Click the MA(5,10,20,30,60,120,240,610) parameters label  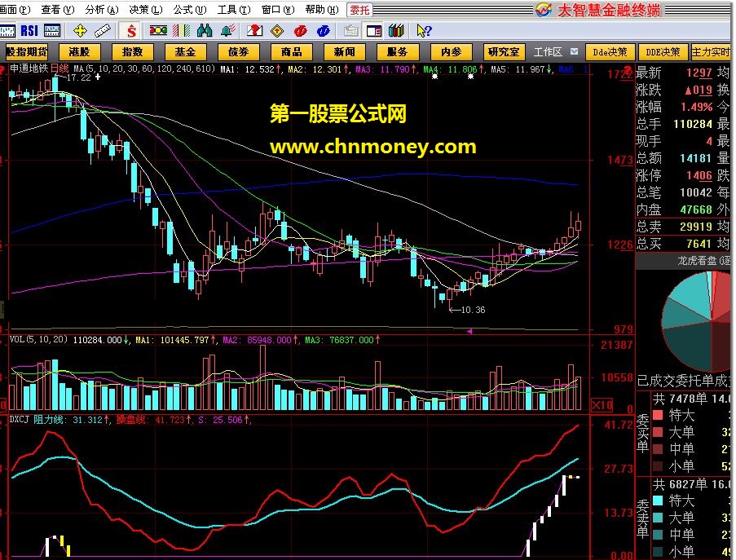tap(144, 69)
